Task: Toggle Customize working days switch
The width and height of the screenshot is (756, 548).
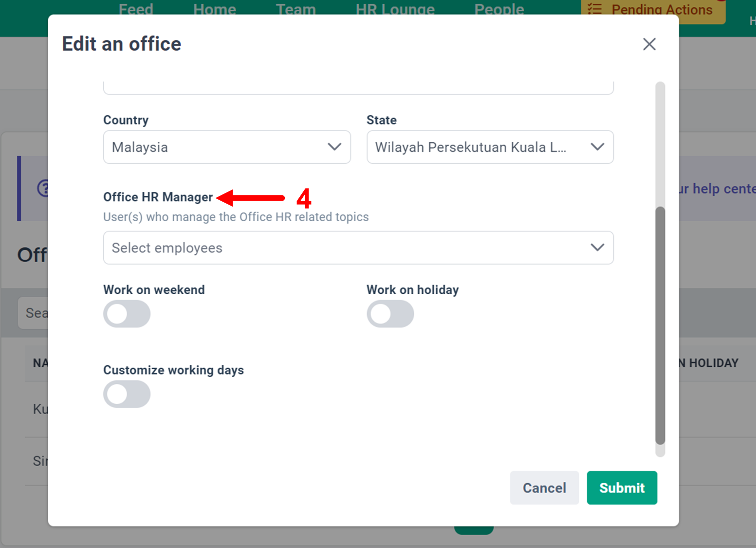Action: tap(127, 394)
